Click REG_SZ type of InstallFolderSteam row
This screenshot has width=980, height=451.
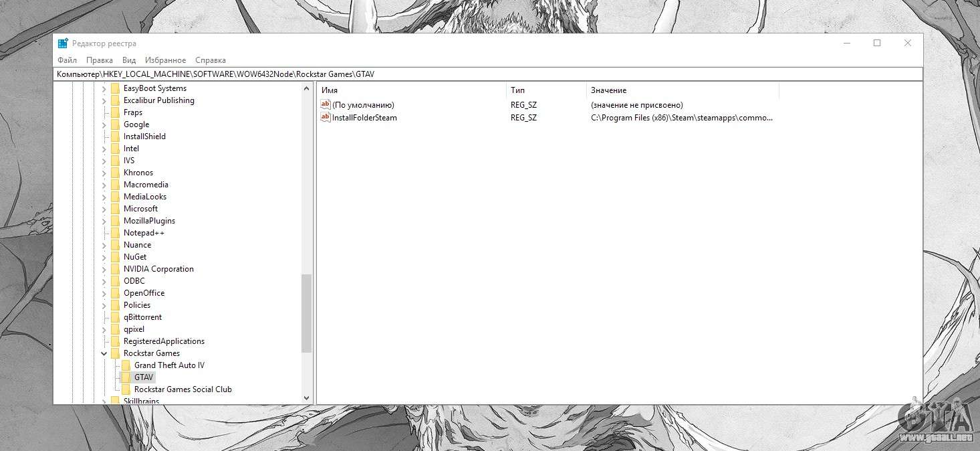pyautogui.click(x=523, y=118)
